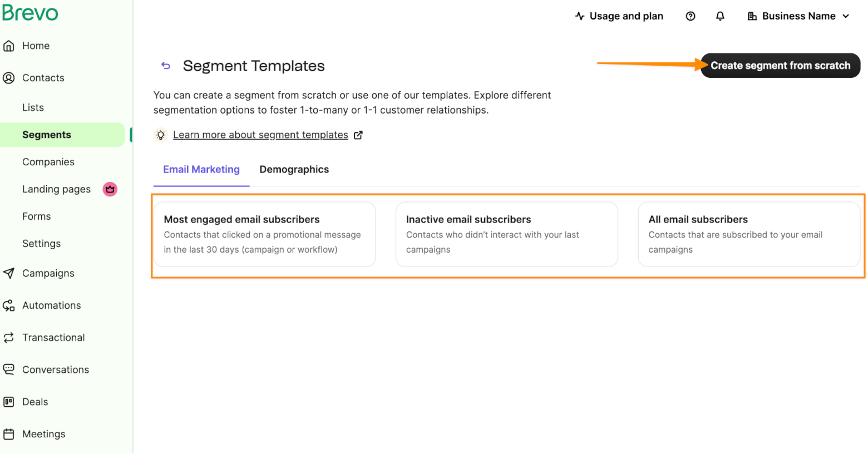Open Automations in the sidebar
This screenshot has height=454, width=868.
point(52,305)
